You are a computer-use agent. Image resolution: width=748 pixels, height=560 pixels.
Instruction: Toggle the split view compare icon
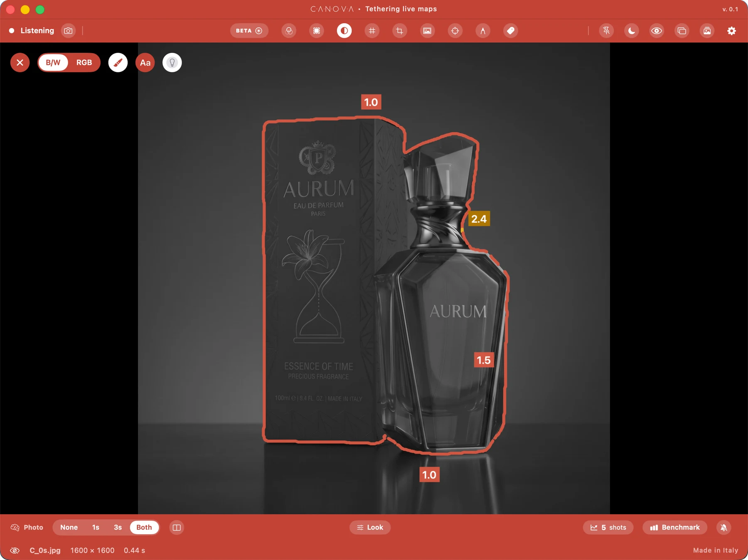click(x=177, y=528)
